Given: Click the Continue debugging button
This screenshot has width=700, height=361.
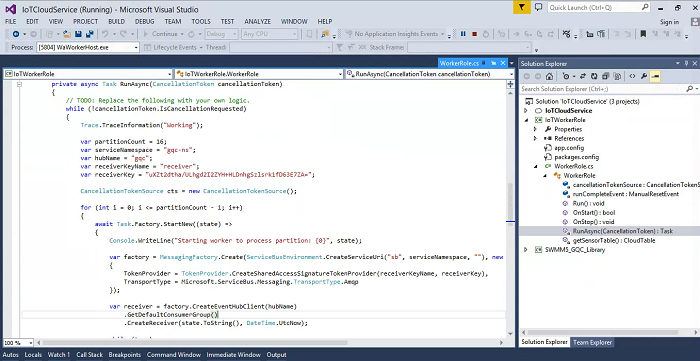Looking at the screenshot, I should [160, 34].
